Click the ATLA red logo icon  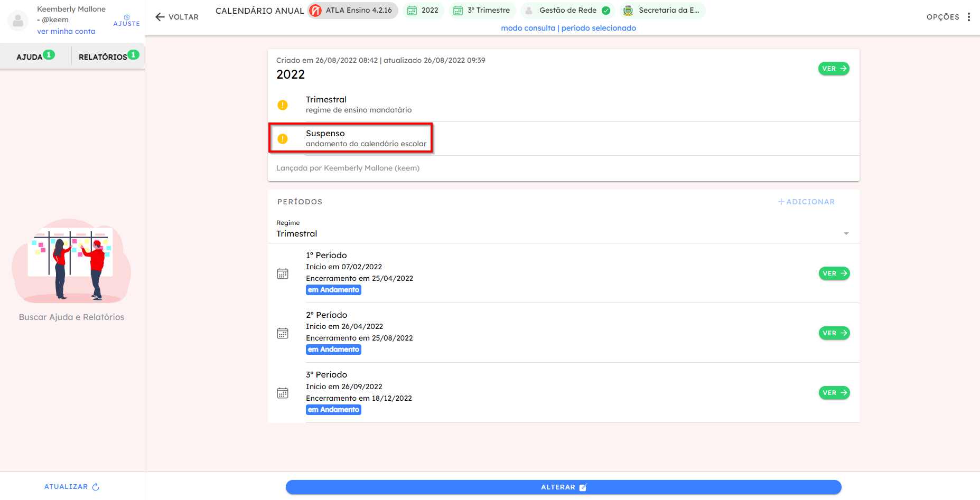click(315, 11)
